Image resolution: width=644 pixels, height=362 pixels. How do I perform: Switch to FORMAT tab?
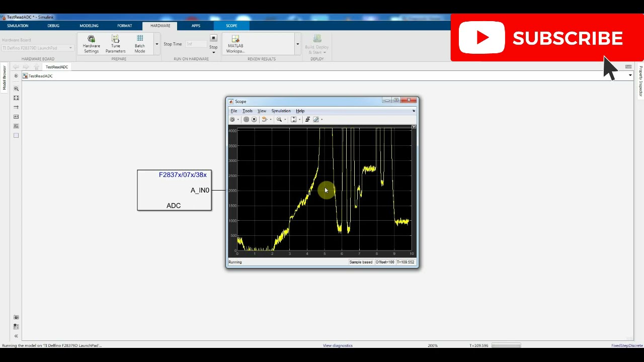pos(125,26)
